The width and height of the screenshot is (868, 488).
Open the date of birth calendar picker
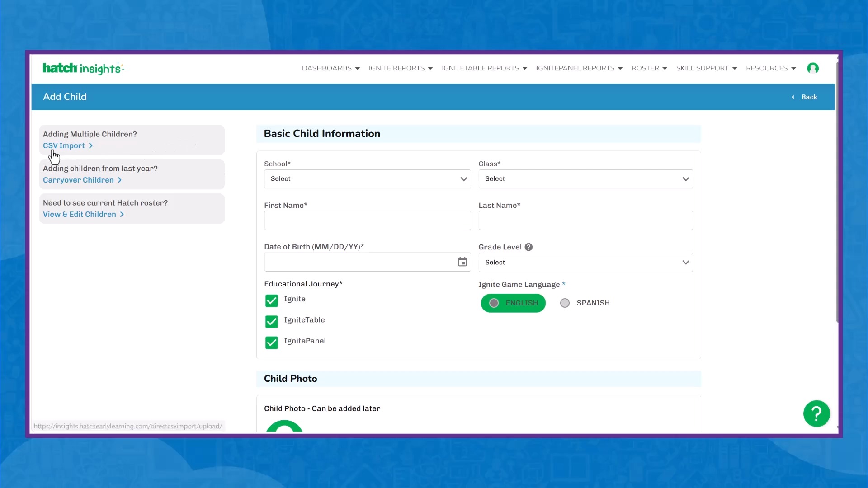462,262
